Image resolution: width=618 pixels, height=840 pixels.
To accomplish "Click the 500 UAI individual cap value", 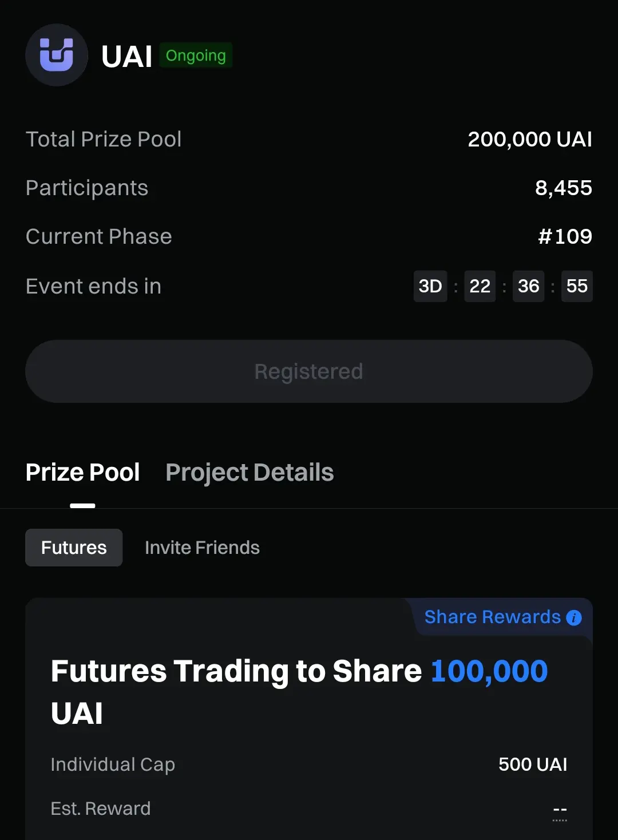I will [x=533, y=764].
